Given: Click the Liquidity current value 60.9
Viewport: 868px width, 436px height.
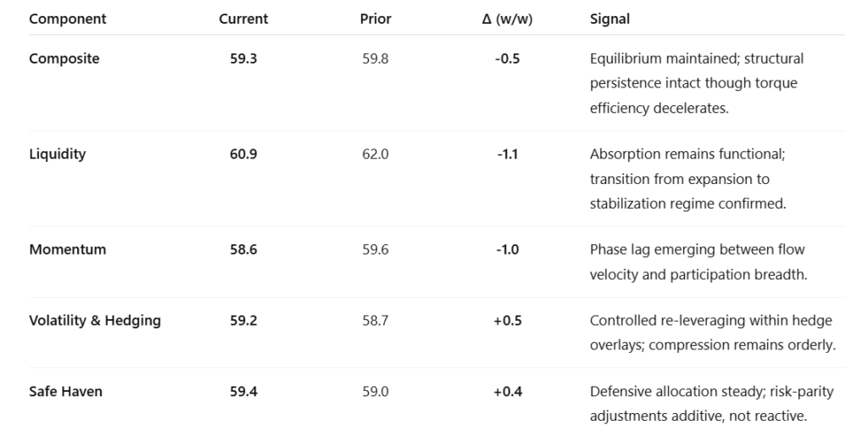Looking at the screenshot, I should [x=243, y=154].
